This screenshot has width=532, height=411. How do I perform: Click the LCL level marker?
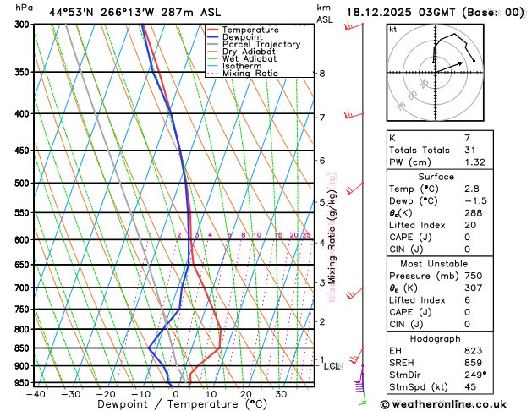point(333,366)
